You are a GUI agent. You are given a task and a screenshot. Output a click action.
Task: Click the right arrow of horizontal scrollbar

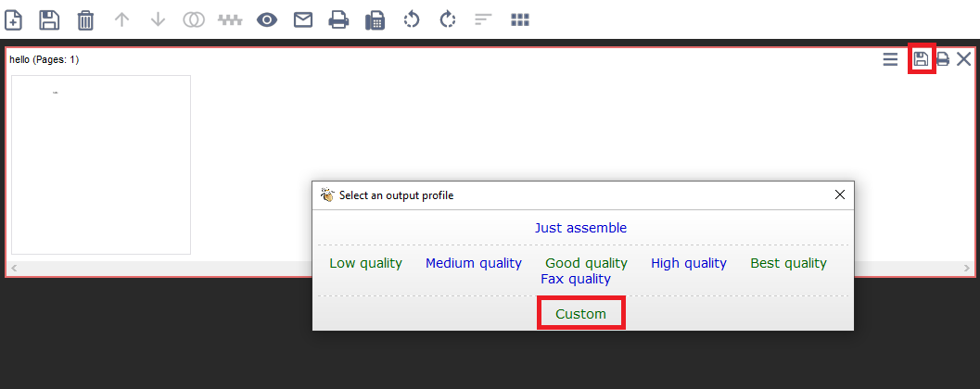(x=966, y=269)
